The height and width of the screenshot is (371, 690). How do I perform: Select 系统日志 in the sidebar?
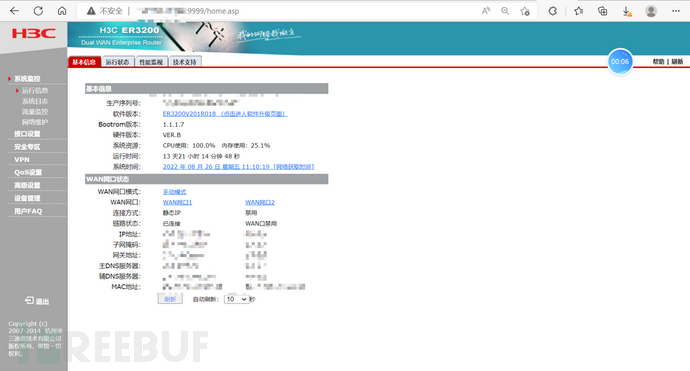35,101
